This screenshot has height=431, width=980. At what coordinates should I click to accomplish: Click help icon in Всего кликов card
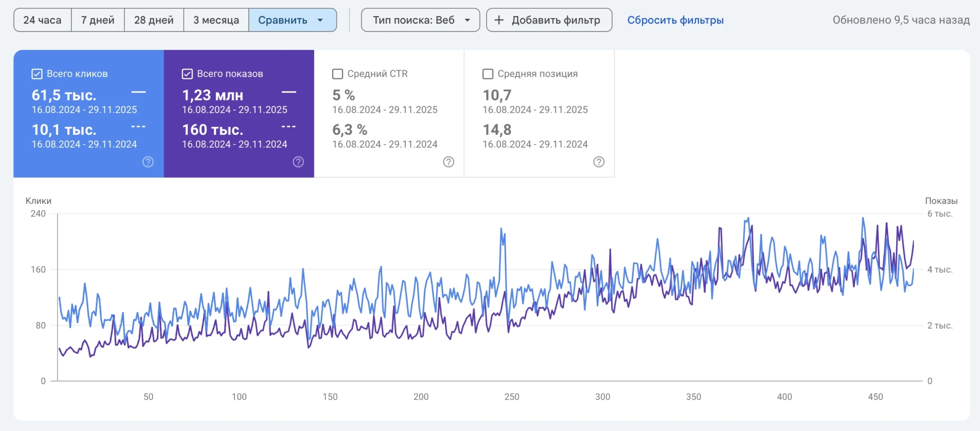point(148,162)
